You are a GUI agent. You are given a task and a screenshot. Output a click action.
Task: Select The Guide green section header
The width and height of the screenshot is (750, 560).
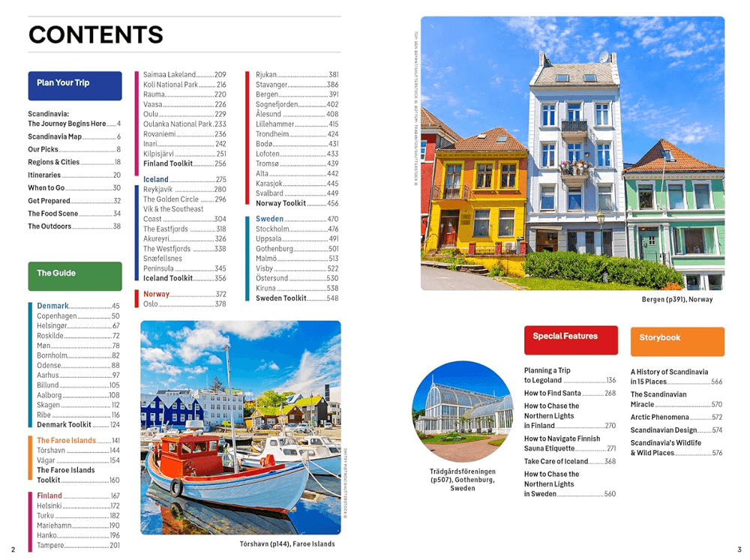pos(74,275)
